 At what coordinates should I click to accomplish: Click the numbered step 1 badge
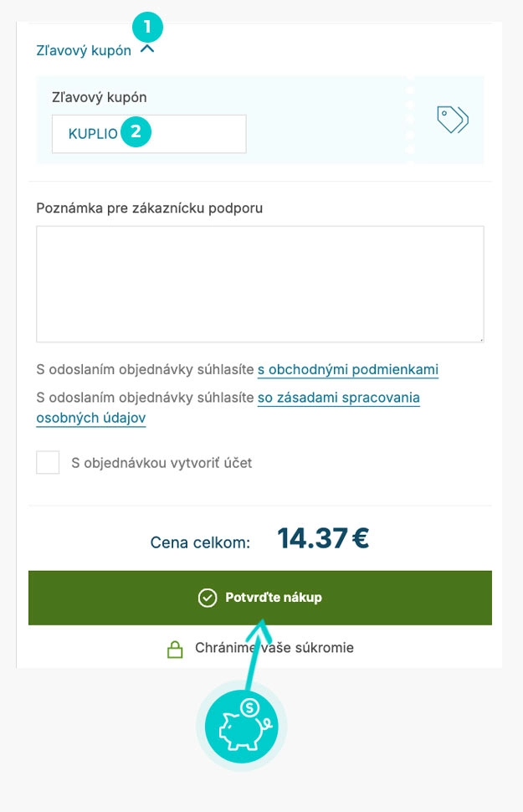point(148,27)
